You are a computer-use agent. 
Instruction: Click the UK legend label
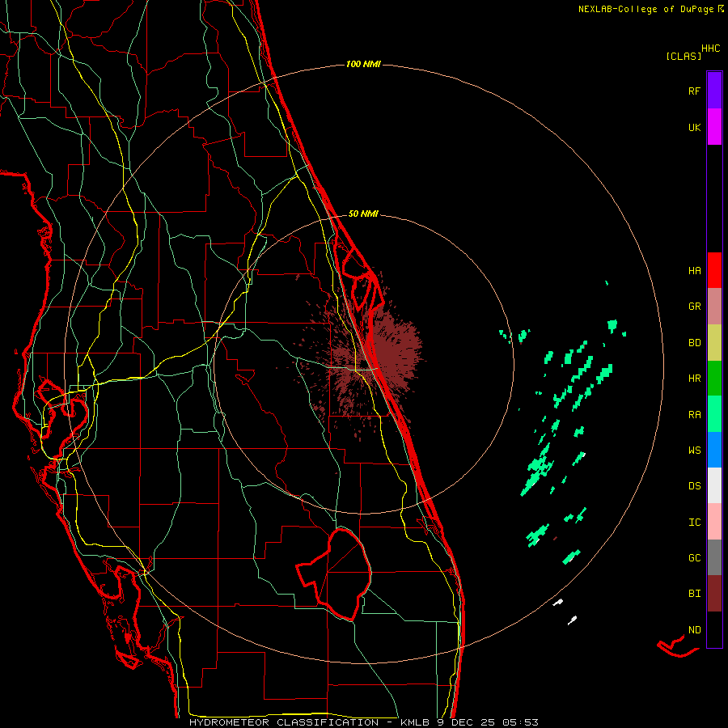pos(694,128)
